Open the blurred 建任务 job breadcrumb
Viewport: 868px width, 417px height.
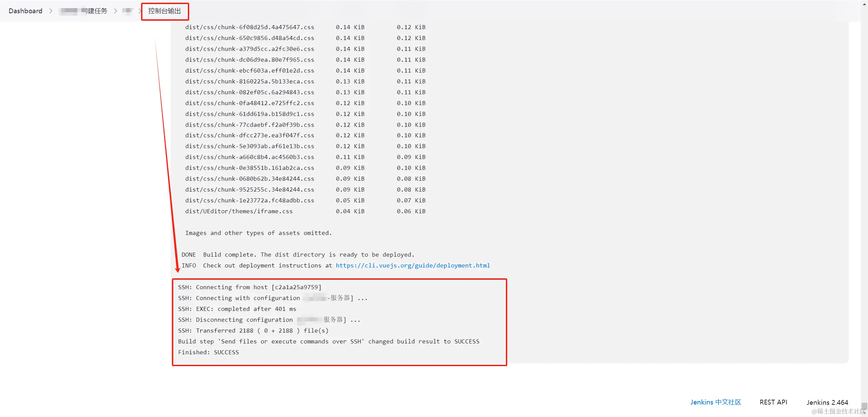(83, 11)
